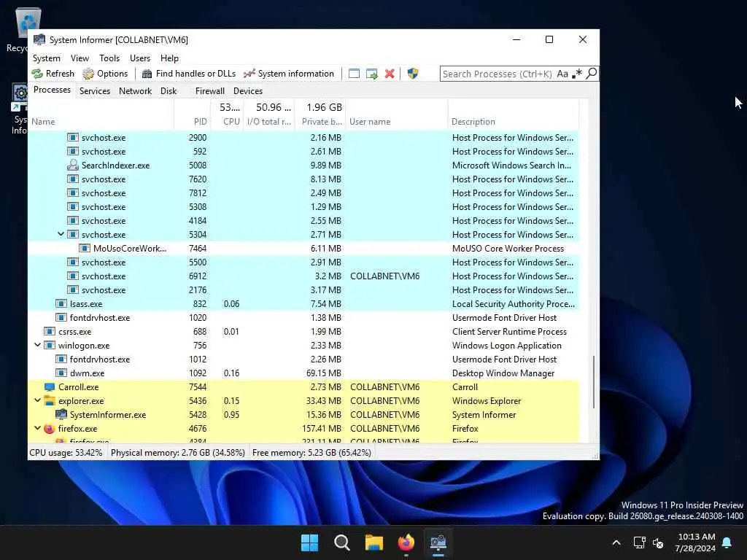This screenshot has height=560, width=747.
Task: Click the red X terminate icon
Action: pos(390,74)
